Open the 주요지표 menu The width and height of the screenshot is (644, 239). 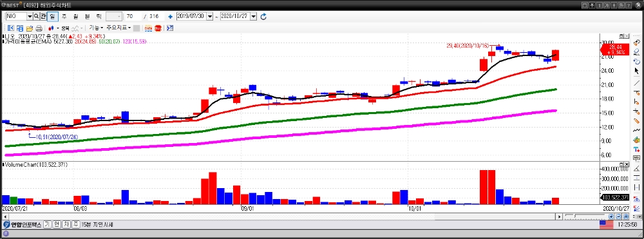(x=118, y=28)
